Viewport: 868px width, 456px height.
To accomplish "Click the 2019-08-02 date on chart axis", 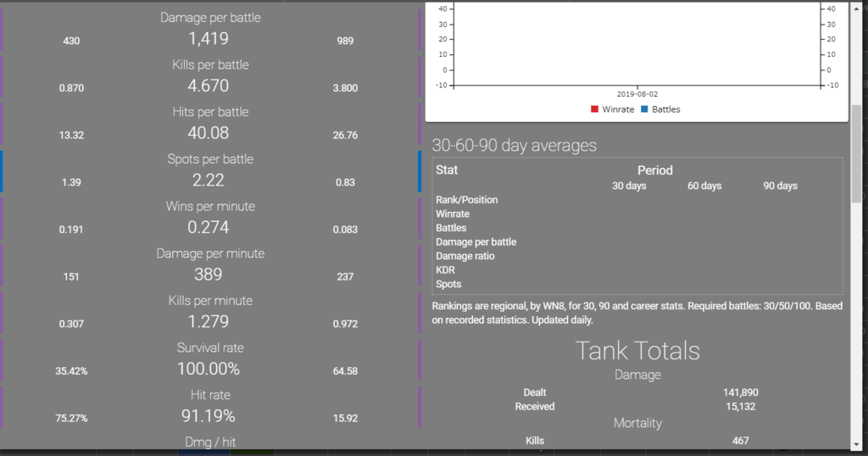I will pos(637,94).
